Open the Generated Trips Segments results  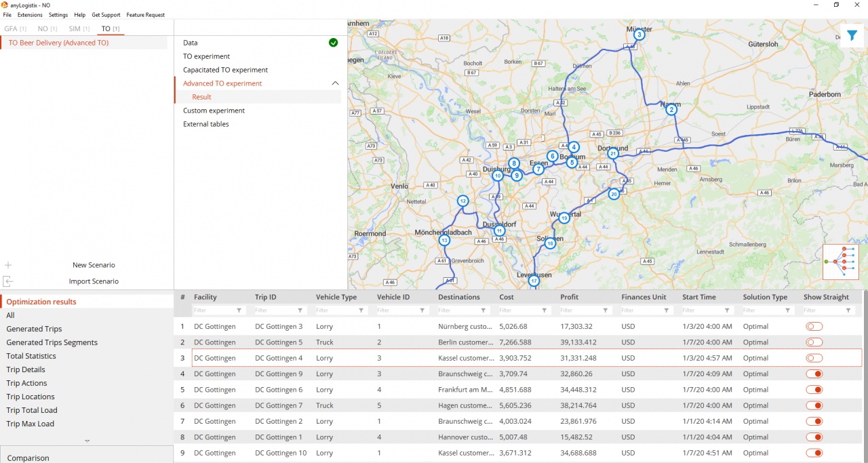tap(52, 342)
